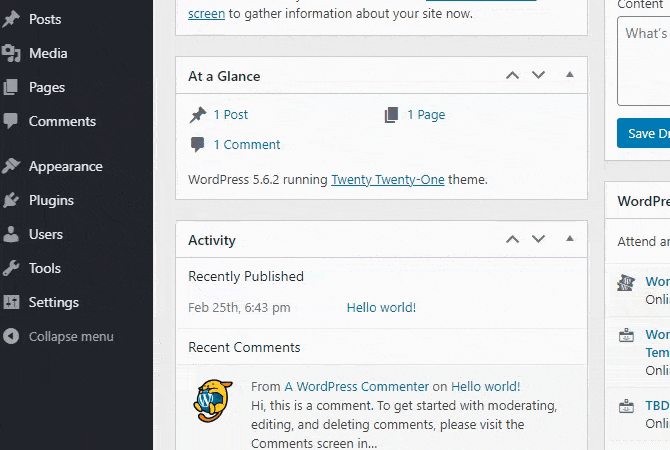Click the Media icon in sidebar
The height and width of the screenshot is (450, 670).
[x=11, y=53]
